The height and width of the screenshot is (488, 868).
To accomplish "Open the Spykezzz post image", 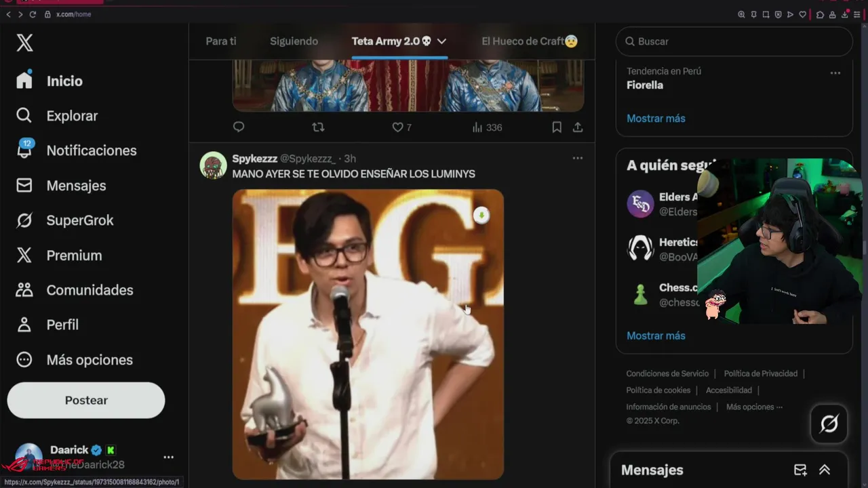I will pyautogui.click(x=368, y=334).
